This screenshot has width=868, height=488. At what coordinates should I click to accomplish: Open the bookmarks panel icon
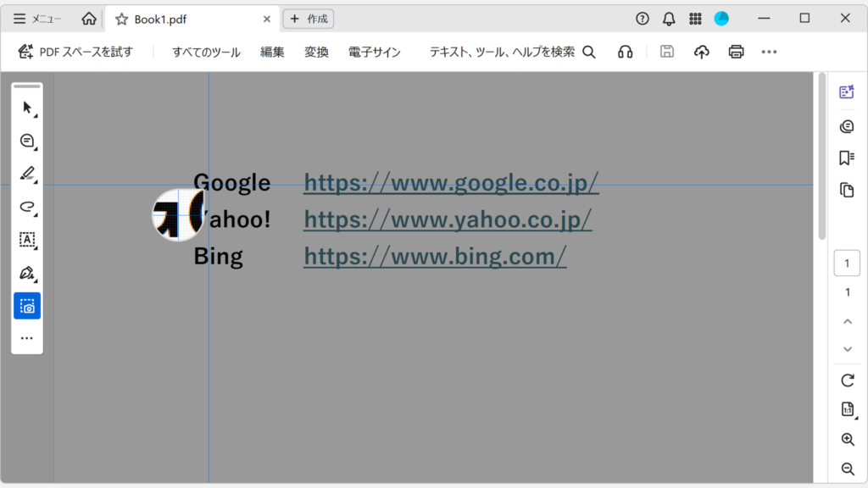(x=847, y=158)
